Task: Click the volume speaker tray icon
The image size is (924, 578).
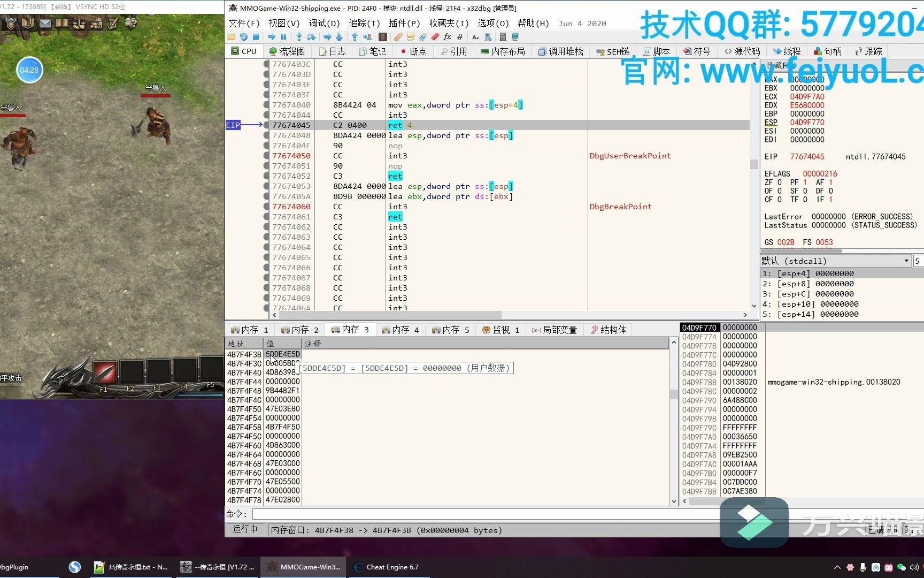Action: (x=914, y=567)
